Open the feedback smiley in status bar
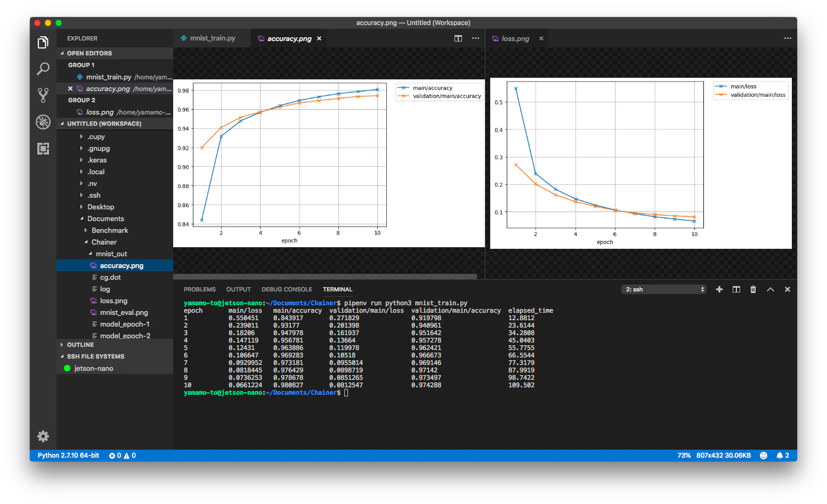The image size is (827, 504). click(764, 456)
